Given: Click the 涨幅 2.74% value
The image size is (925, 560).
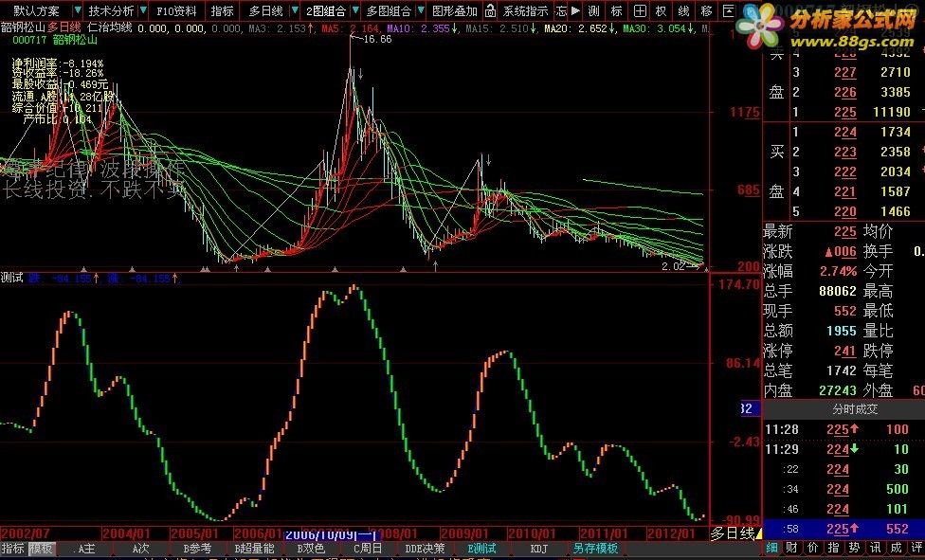Looking at the screenshot, I should (837, 271).
